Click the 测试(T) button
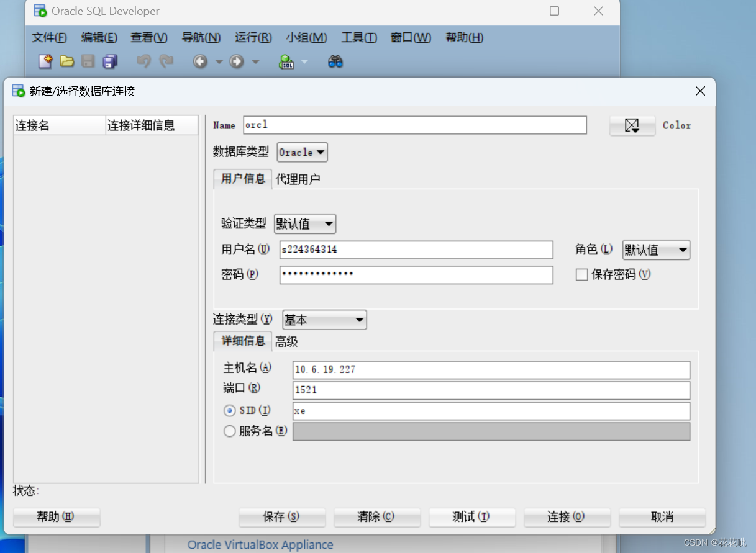Screen dimensions: 756x553 tap(472, 517)
